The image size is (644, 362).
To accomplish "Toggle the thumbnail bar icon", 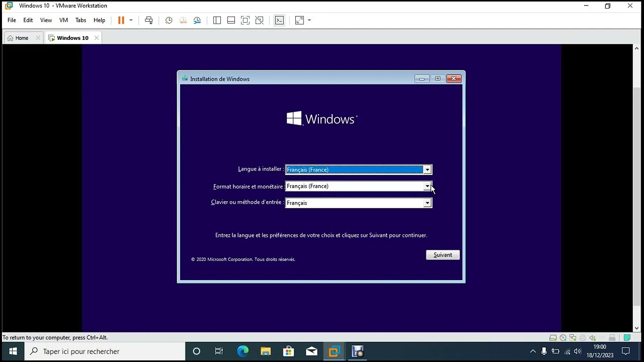I will point(231,20).
